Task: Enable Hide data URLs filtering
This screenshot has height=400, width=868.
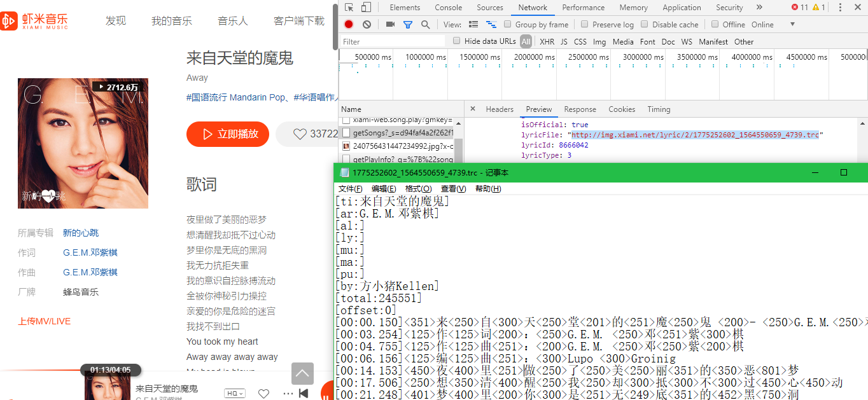Action: 456,40
